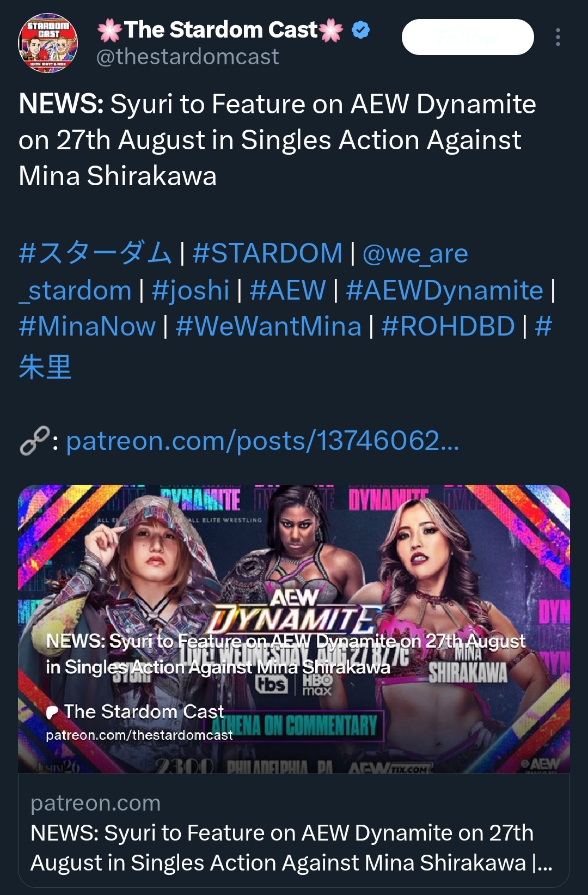Viewport: 588px width, 895px height.
Task: Open the three-dot more options menu
Action: [x=558, y=37]
